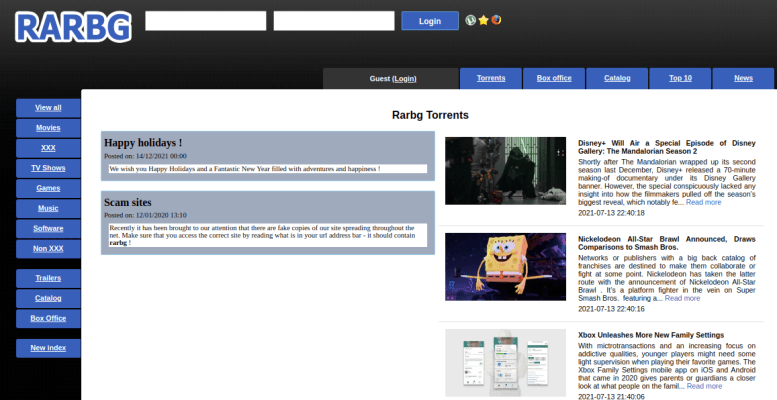The width and height of the screenshot is (777, 400).
Task: Switch to the Torrents tab
Action: coord(491,78)
